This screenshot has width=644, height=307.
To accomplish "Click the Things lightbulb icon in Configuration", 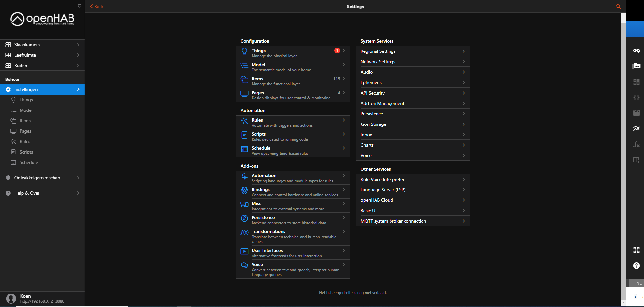I will pyautogui.click(x=244, y=52).
